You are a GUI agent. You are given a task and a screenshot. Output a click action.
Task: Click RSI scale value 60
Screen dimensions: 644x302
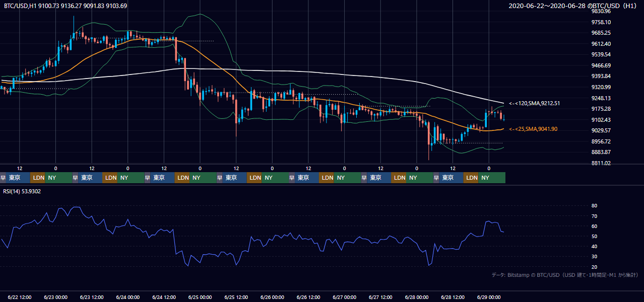(x=594, y=226)
